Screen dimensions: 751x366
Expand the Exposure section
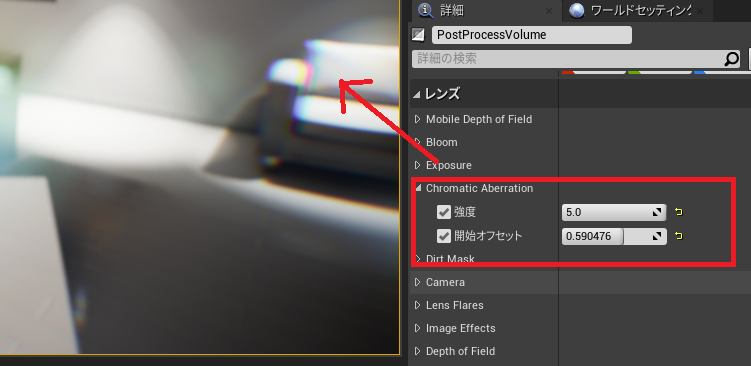[417, 165]
